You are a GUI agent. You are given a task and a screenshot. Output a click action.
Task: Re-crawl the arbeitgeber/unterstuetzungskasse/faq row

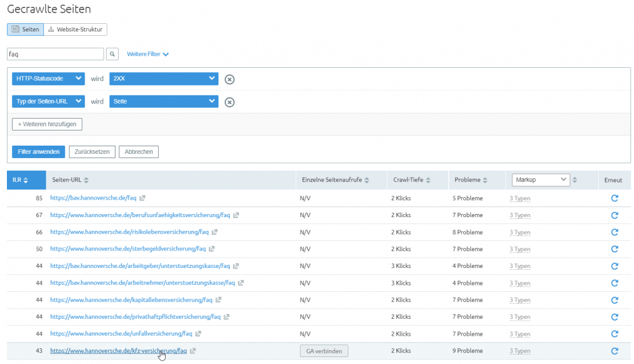click(615, 266)
